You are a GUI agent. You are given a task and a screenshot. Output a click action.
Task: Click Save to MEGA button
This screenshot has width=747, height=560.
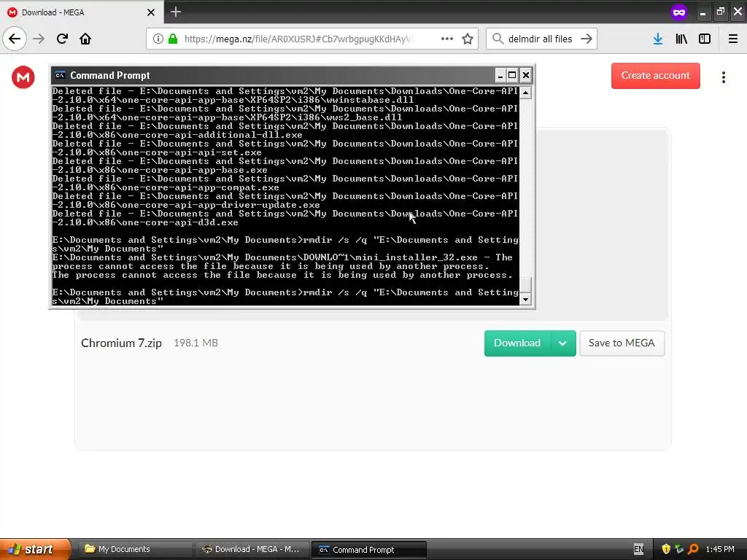pos(622,343)
